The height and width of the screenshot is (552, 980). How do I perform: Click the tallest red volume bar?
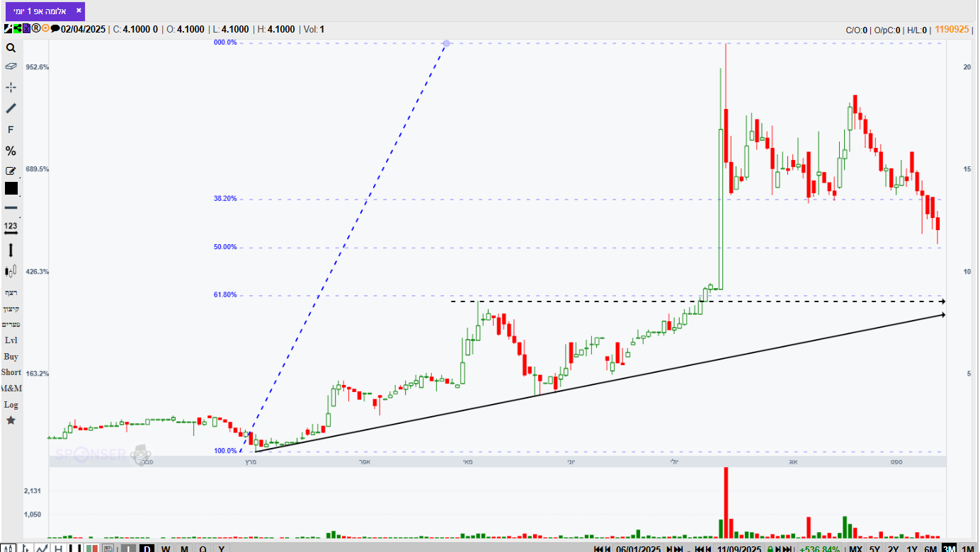pos(726,502)
